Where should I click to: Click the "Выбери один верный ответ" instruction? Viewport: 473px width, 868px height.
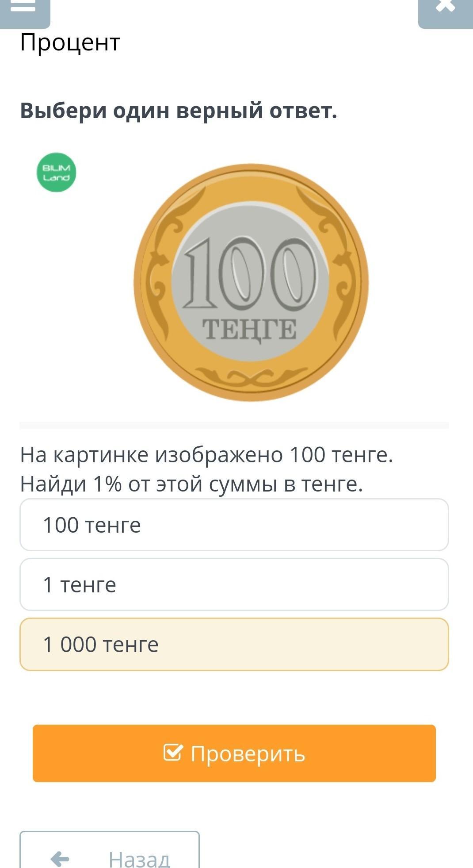click(179, 111)
